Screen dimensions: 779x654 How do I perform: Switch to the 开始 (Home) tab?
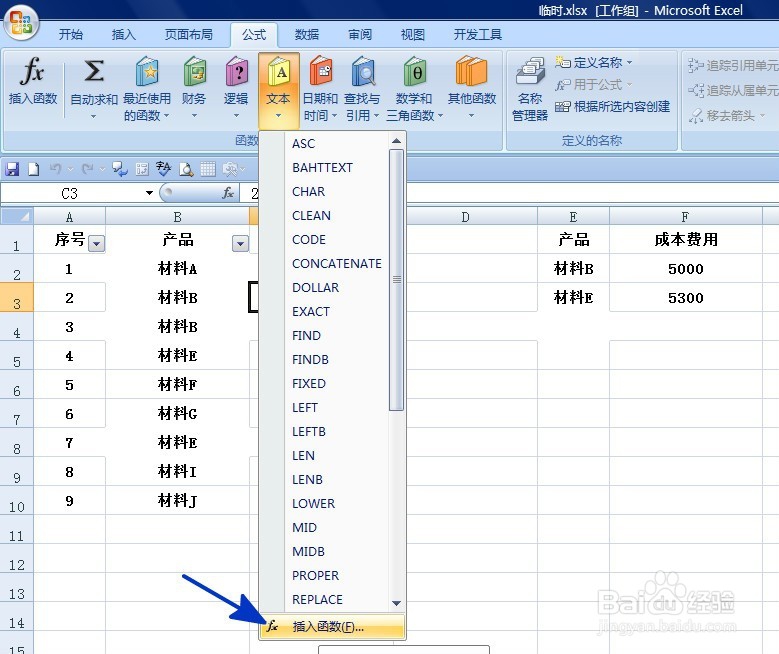[71, 34]
